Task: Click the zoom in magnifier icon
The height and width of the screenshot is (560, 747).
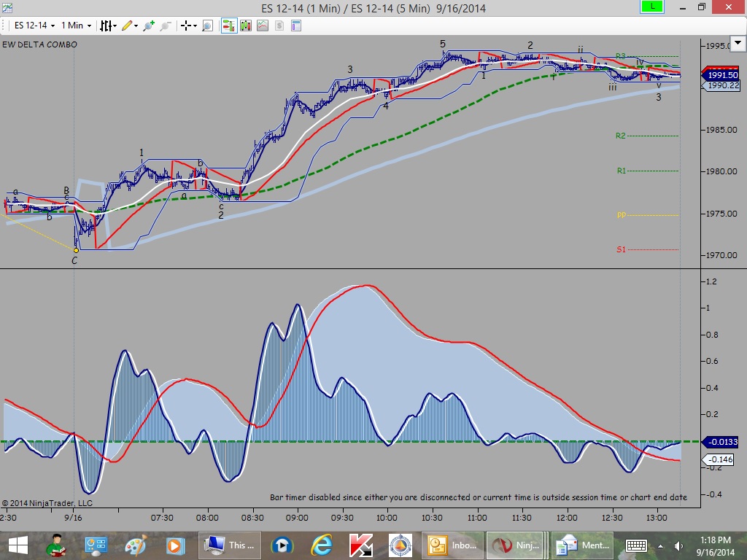Action: coord(149,26)
